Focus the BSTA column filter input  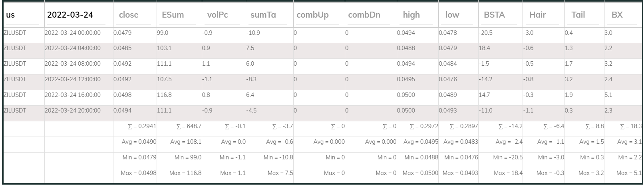coord(500,15)
